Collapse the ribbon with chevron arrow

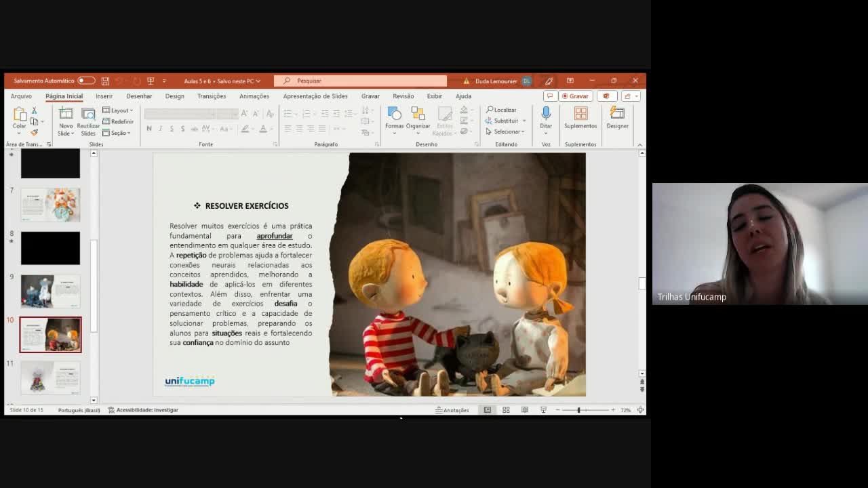(639, 144)
